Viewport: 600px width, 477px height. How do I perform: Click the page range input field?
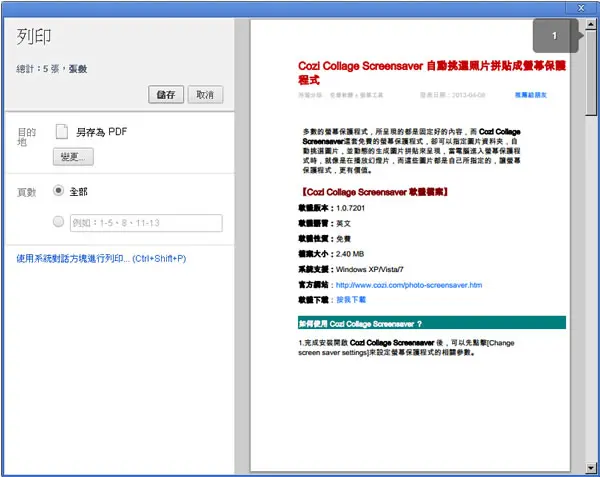146,223
